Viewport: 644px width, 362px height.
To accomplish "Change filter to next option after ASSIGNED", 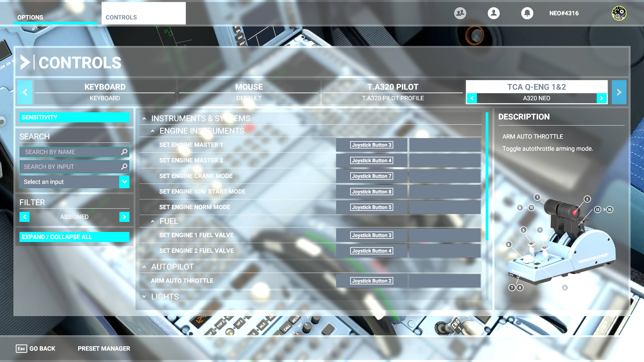I will pos(124,217).
